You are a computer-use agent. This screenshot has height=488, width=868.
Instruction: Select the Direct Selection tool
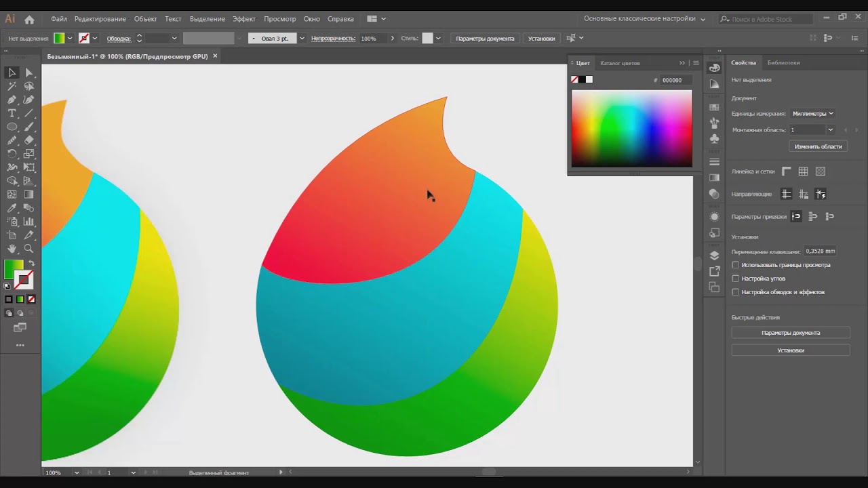point(29,73)
